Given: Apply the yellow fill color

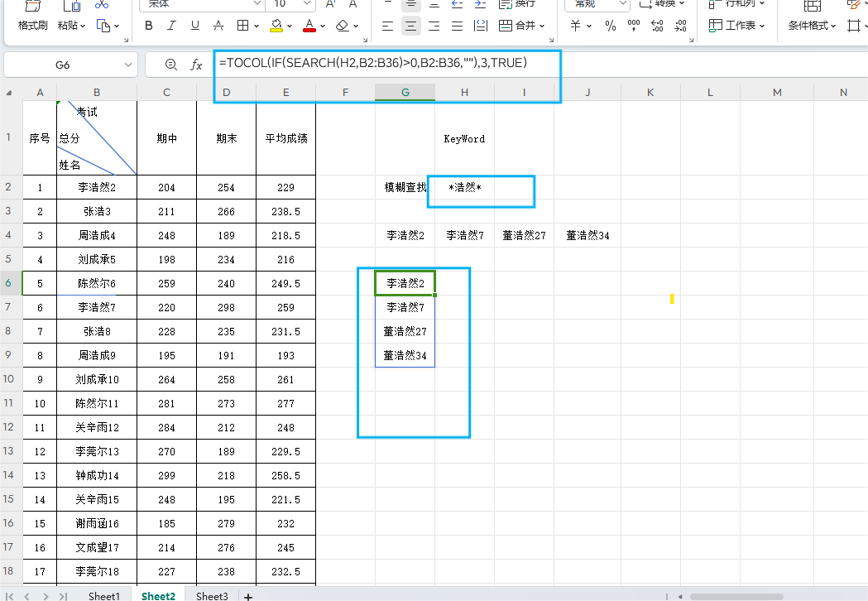Looking at the screenshot, I should 276,26.
